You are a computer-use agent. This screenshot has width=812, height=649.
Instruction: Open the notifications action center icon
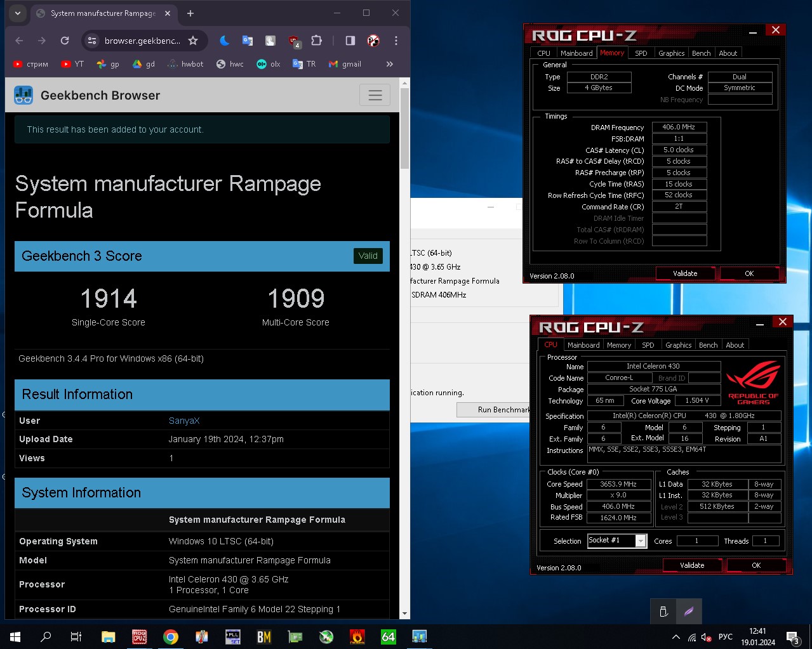point(792,637)
